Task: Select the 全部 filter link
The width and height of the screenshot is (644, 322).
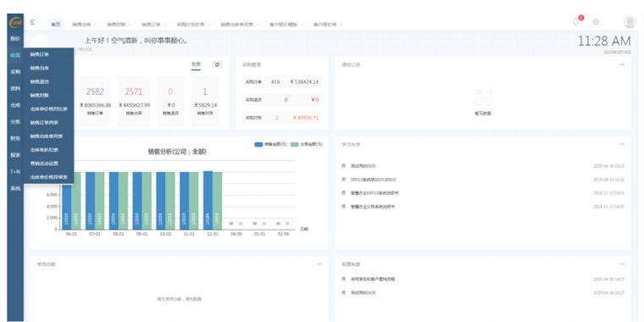Action: [x=196, y=64]
